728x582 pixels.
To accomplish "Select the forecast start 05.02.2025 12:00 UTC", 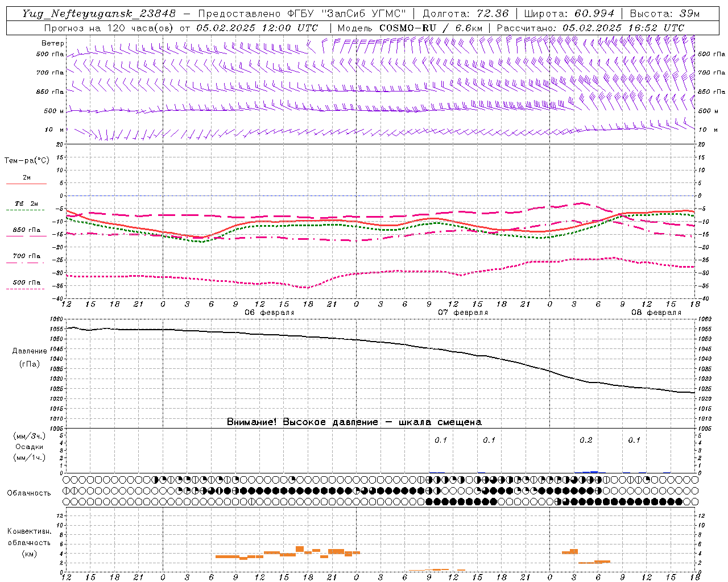I will 257,28.
